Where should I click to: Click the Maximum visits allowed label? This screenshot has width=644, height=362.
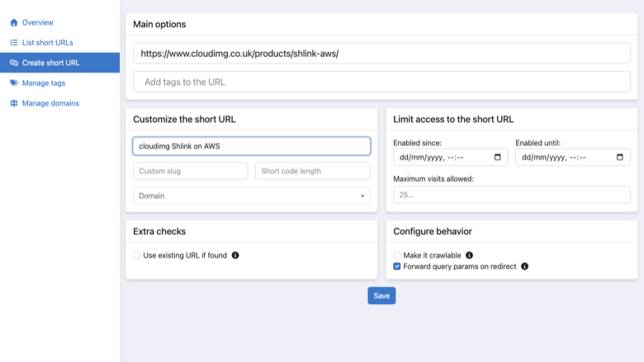pos(433,179)
